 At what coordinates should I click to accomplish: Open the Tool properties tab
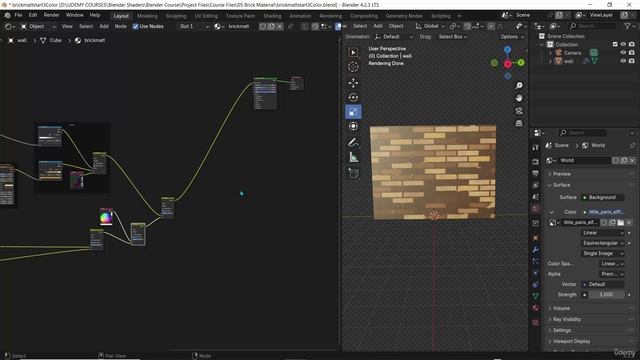(535, 147)
